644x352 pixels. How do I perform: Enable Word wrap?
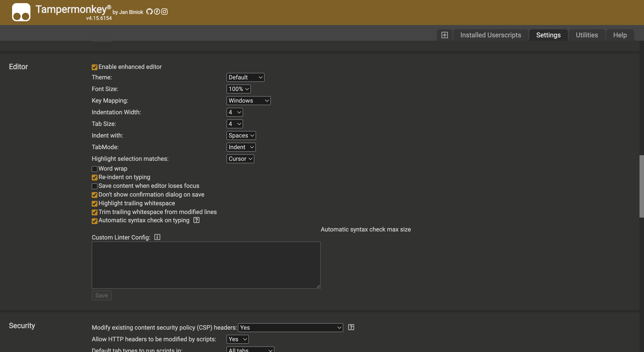pyautogui.click(x=94, y=169)
